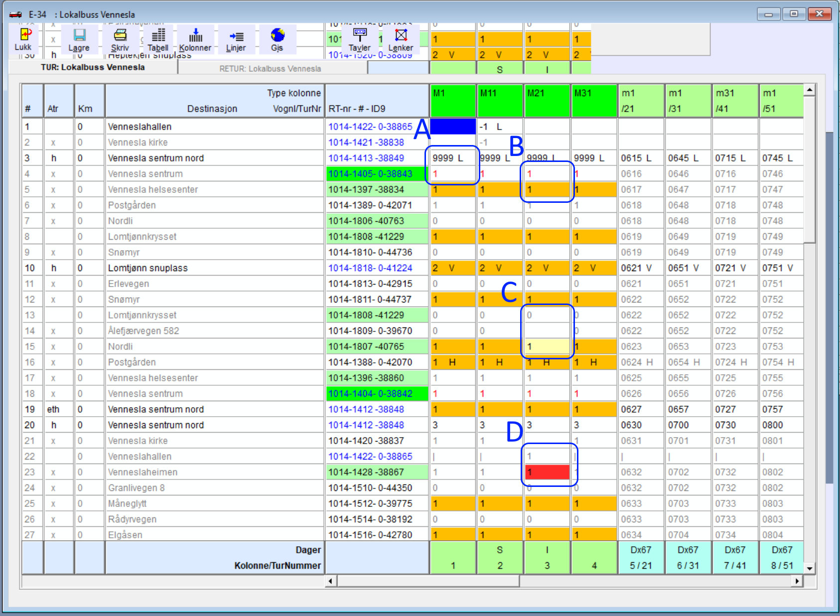The height and width of the screenshot is (616, 840).
Task: Click the Dx67 5/21 footer cell
Action: point(641,558)
